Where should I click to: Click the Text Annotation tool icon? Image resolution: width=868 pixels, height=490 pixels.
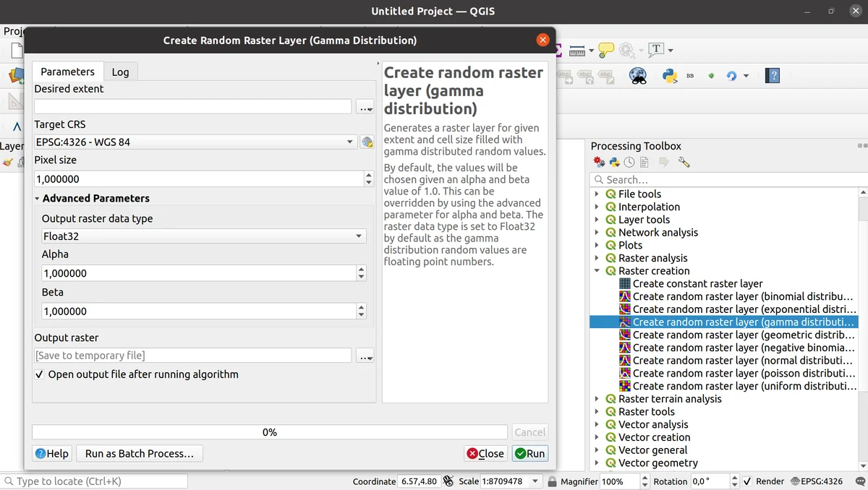click(656, 50)
